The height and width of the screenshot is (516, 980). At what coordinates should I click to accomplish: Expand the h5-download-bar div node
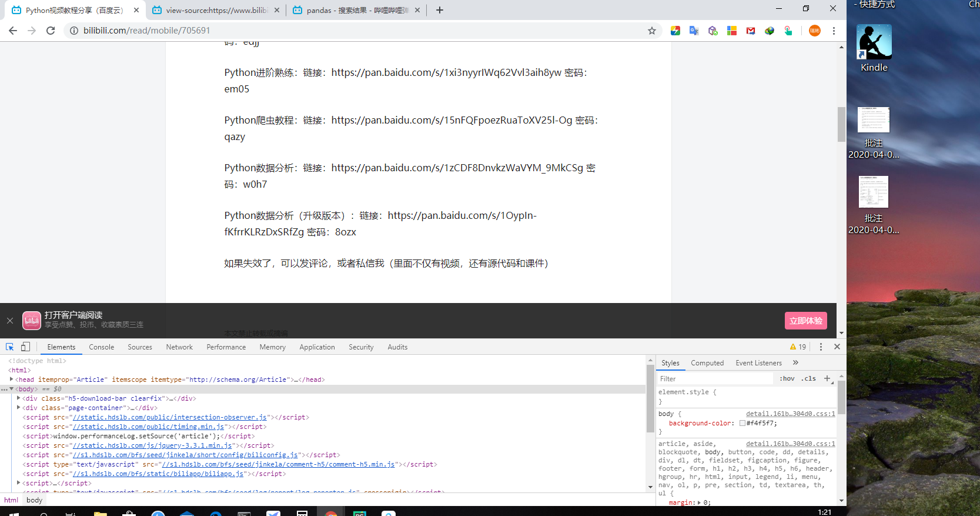point(19,398)
